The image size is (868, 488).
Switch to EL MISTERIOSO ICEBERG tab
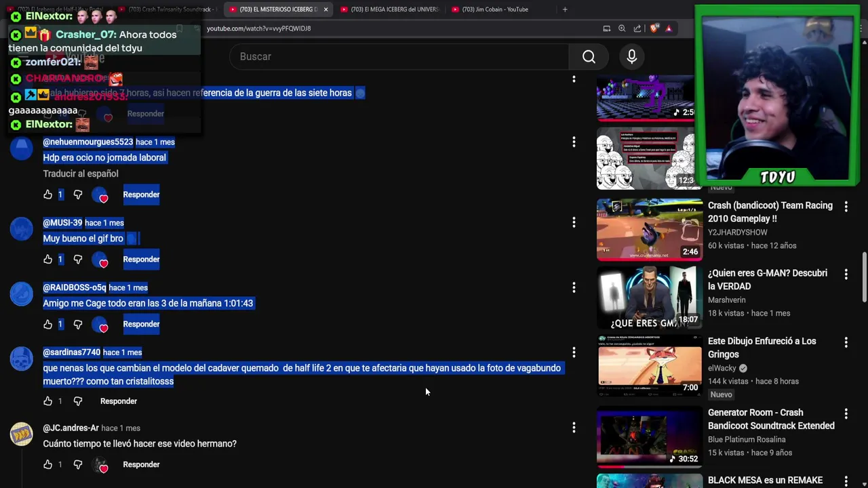278,9
